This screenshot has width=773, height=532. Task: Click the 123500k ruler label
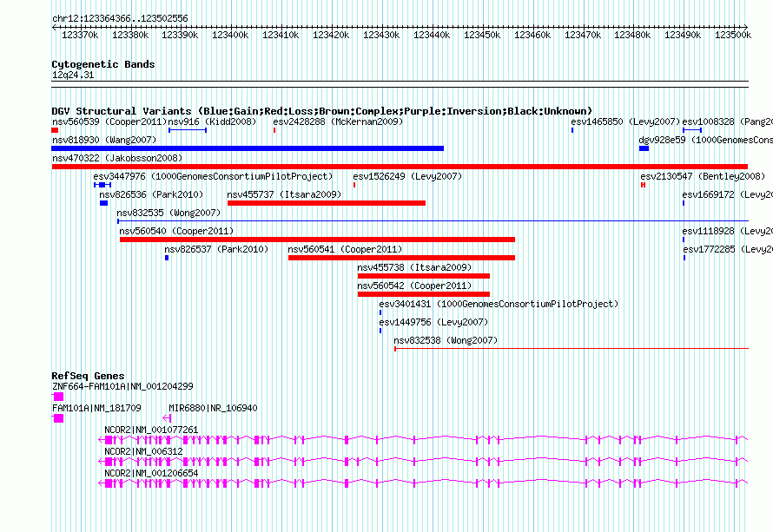tap(733, 35)
